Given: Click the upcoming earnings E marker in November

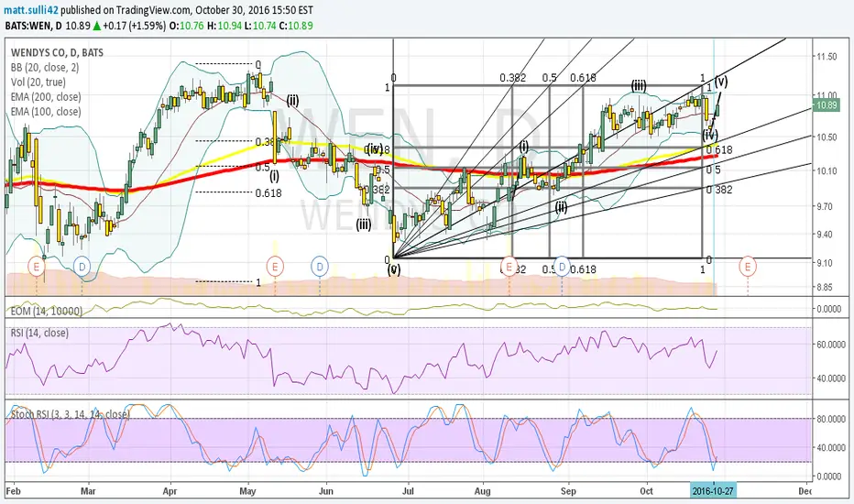Looking at the screenshot, I should (748, 267).
